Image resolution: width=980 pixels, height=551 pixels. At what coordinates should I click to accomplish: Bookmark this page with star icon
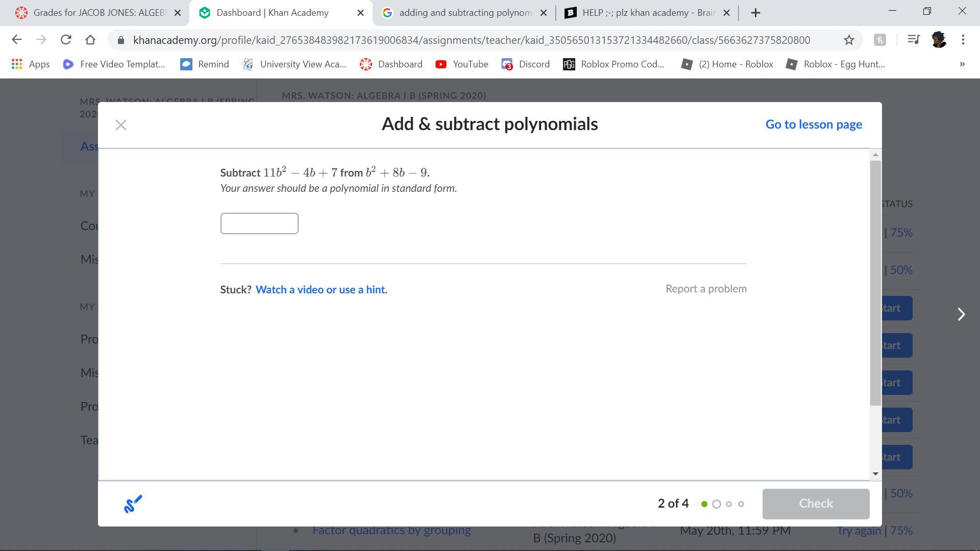848,40
